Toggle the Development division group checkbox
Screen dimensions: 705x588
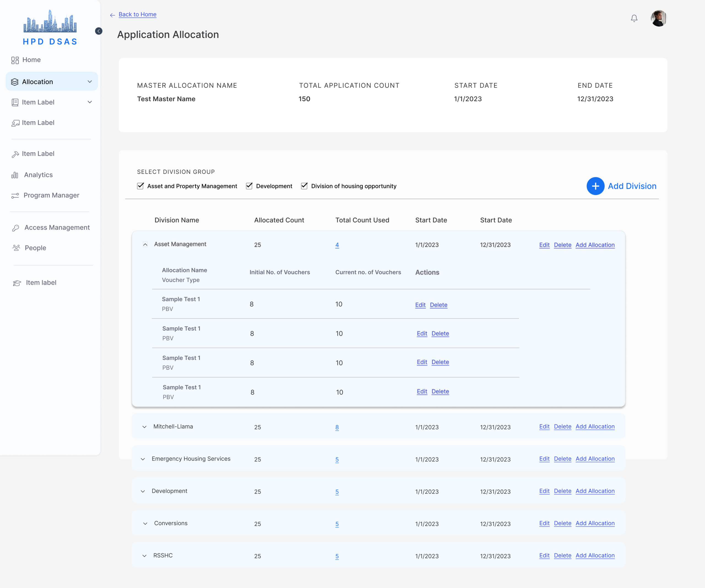pos(249,186)
